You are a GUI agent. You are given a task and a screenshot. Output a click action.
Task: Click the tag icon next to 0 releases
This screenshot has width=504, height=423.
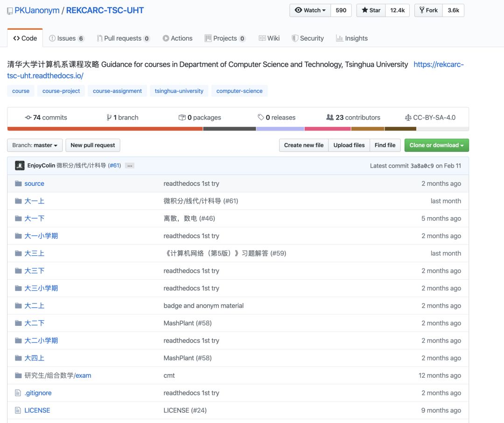click(261, 117)
